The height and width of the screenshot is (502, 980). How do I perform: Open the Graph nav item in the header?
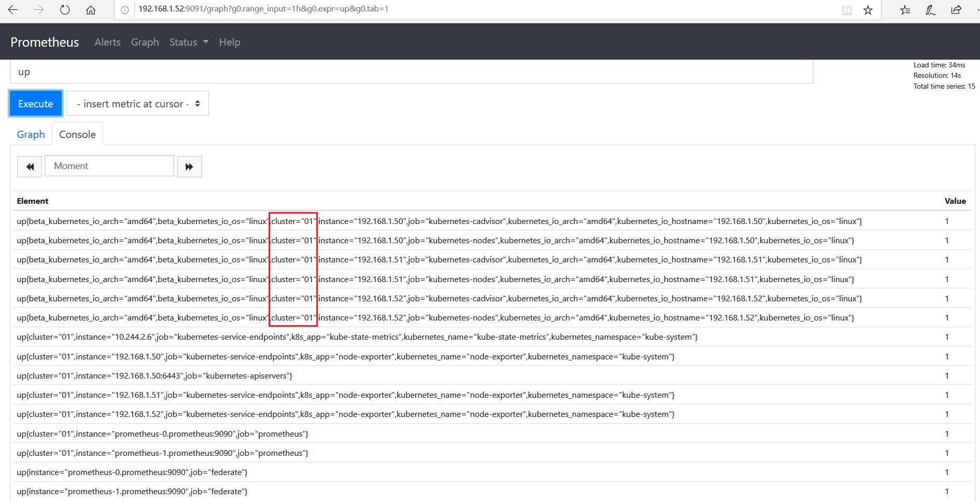tap(145, 42)
